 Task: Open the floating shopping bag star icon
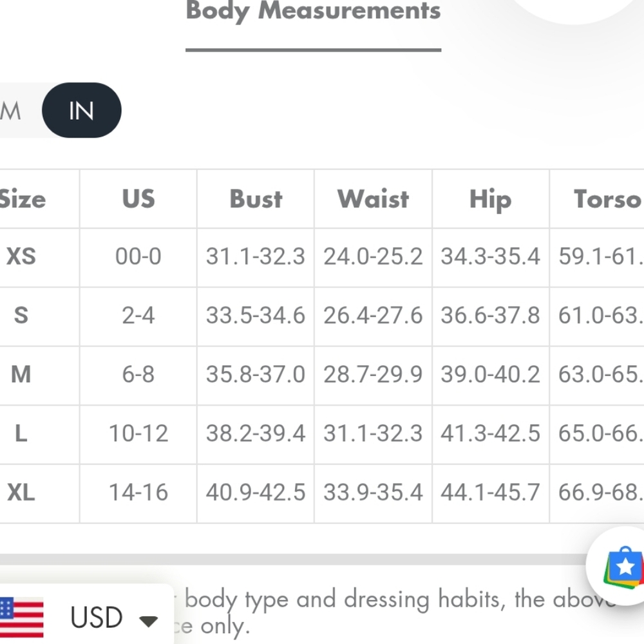click(623, 567)
